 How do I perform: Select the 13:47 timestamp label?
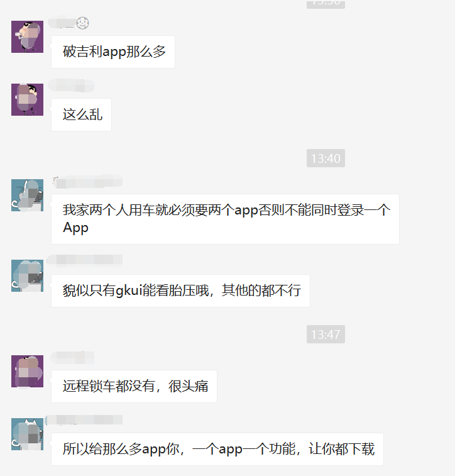coord(326,335)
